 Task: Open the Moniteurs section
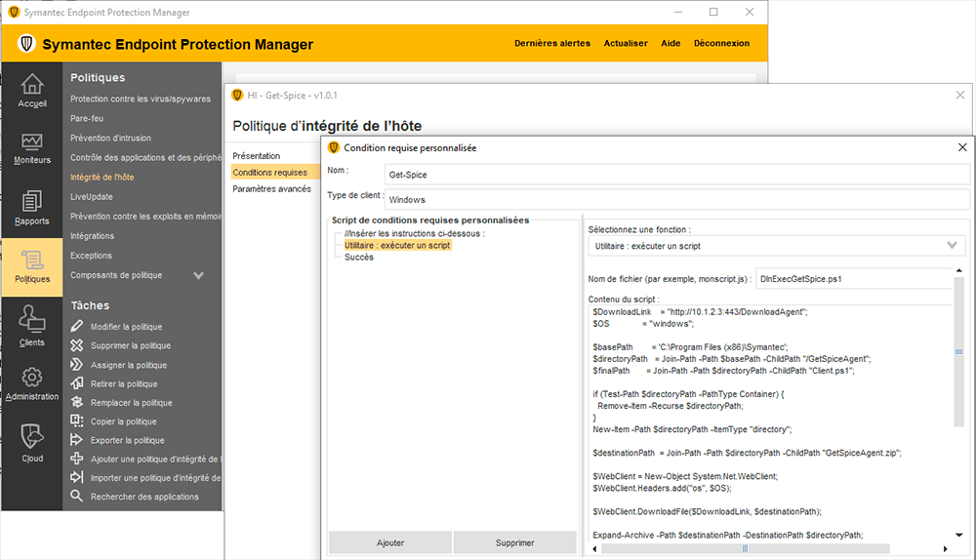31,148
